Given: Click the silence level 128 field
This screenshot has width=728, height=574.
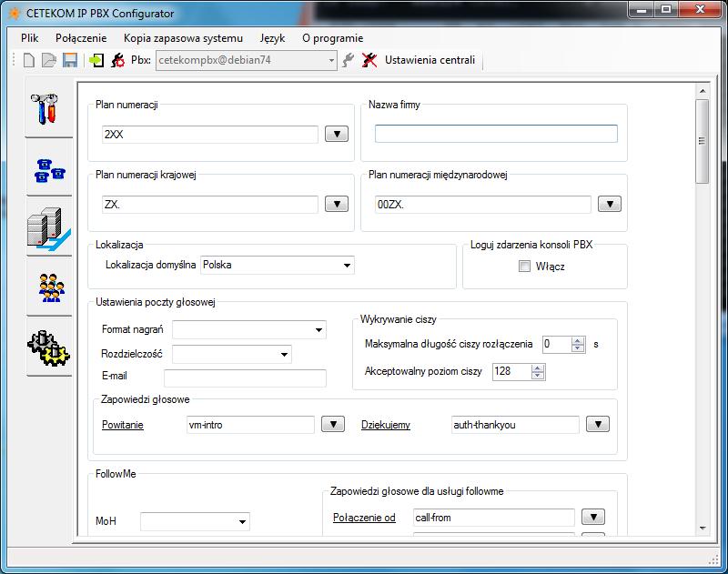Looking at the screenshot, I should pos(511,372).
